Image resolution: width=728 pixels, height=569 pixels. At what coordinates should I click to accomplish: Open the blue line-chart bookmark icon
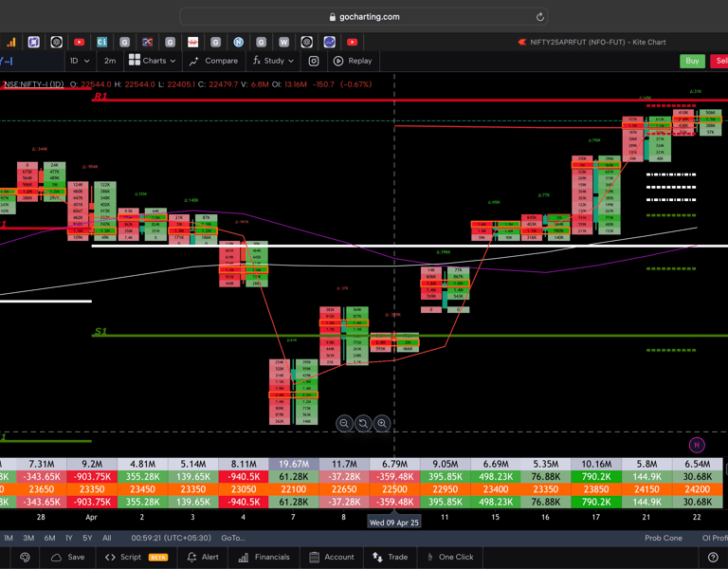[329, 43]
